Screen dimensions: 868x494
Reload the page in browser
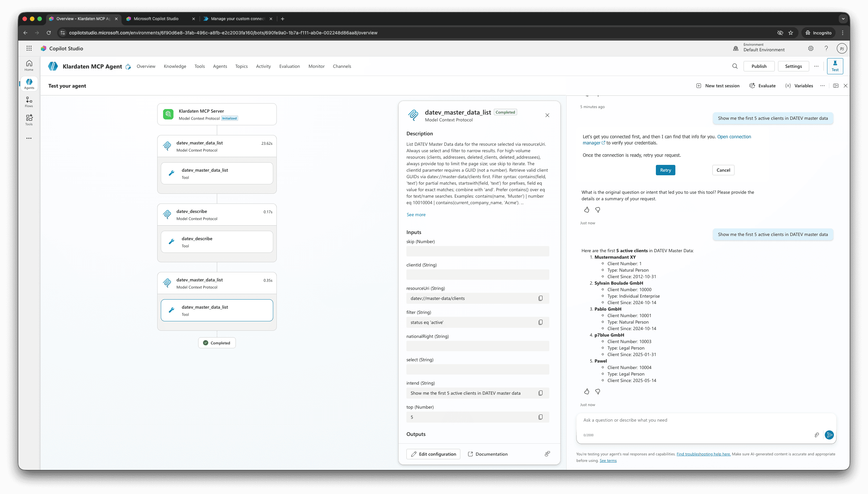48,32
